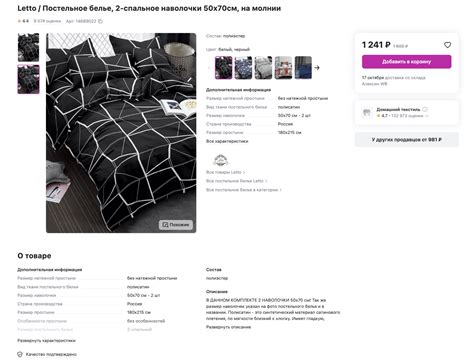The image size is (474, 364).
Task: Add product to cart
Action: point(406,62)
